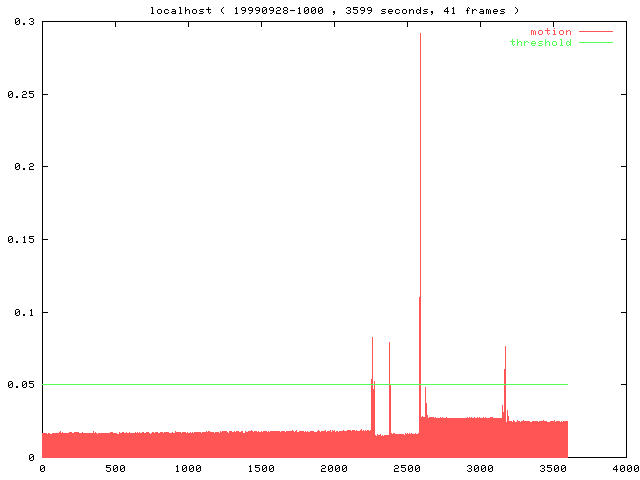
Task: Click the red motion legend line sample
Action: pos(595,32)
